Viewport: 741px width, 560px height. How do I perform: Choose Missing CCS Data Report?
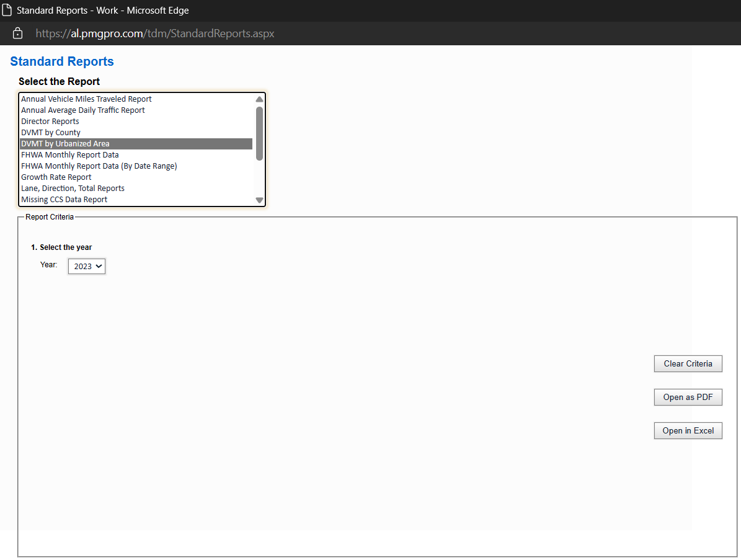[136, 200]
